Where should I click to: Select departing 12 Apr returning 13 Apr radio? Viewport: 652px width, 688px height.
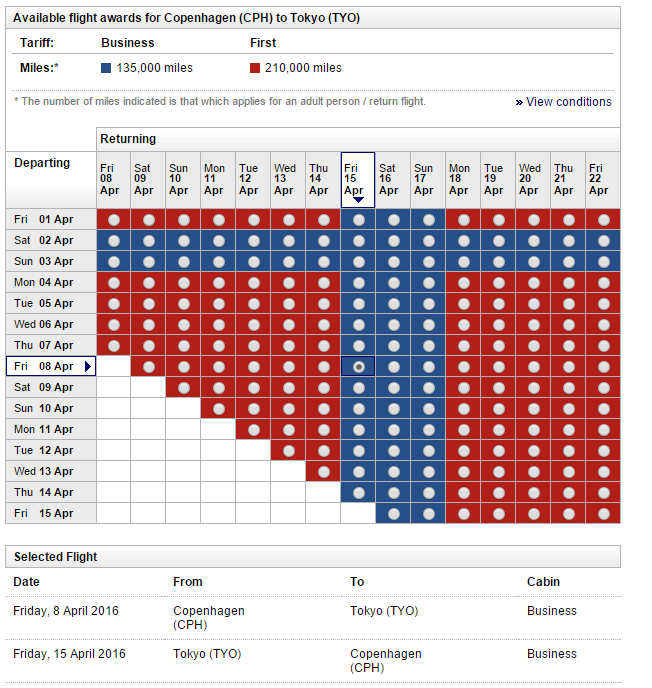[x=288, y=450]
